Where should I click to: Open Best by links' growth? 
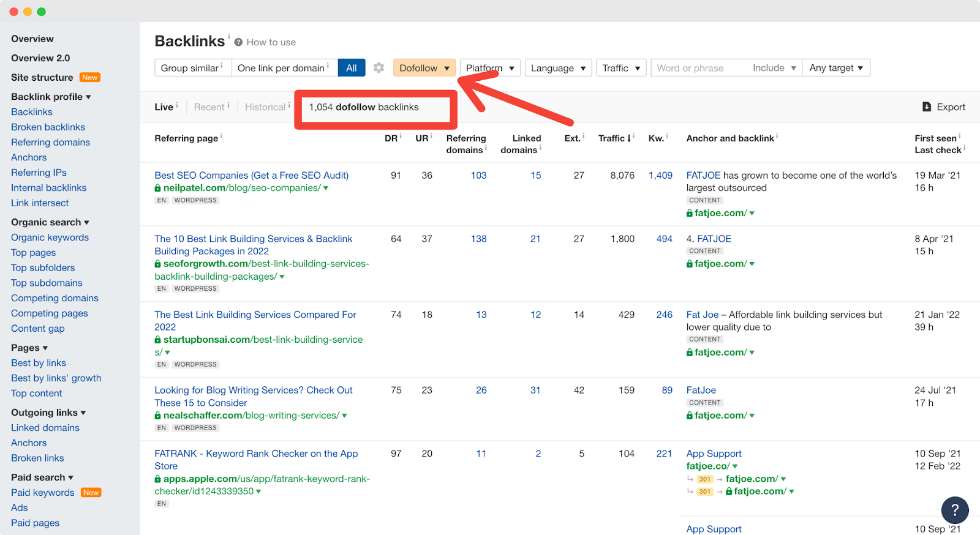56,378
